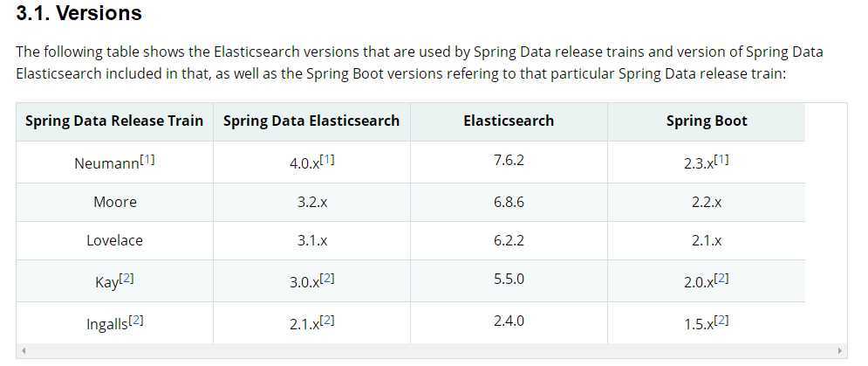
Task: Click the 3.1. Versions section heading
Action: click(x=79, y=13)
